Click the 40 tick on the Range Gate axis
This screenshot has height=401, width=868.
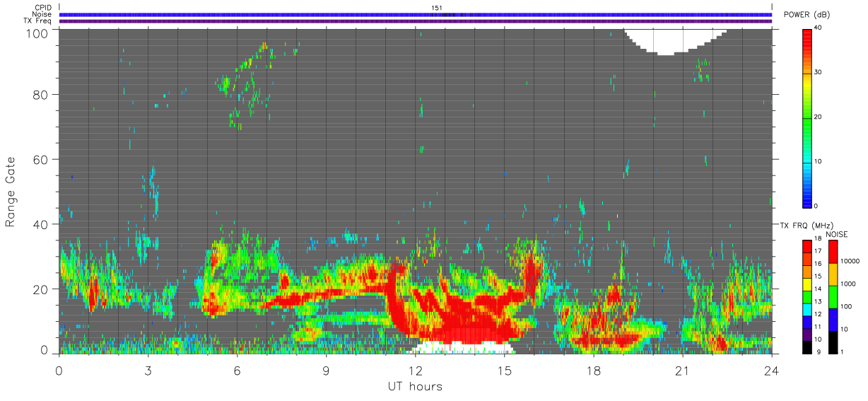pyautogui.click(x=41, y=224)
